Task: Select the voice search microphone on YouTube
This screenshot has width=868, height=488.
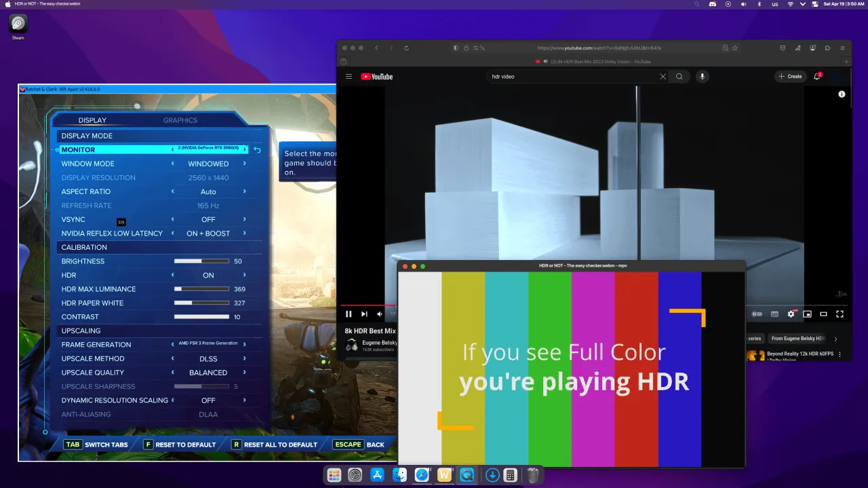Action: pyautogui.click(x=702, y=76)
